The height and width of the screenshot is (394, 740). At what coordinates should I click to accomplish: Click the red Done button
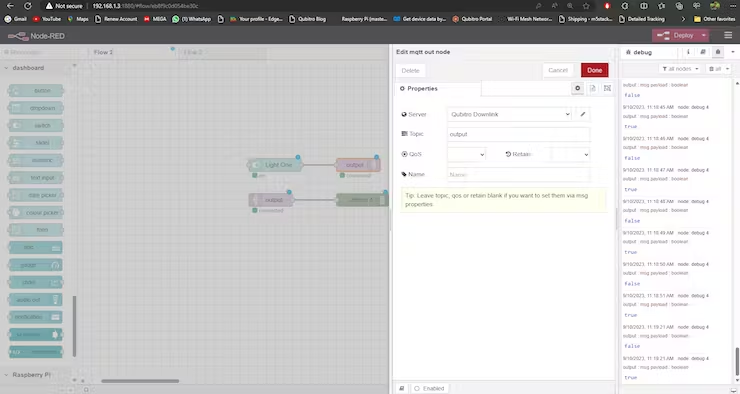tap(595, 70)
